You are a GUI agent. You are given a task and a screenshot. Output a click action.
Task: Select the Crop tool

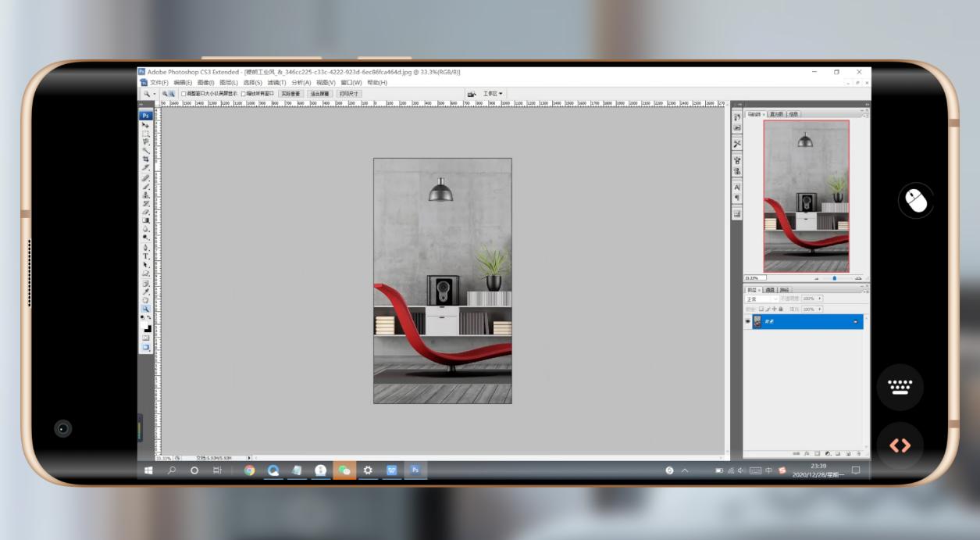(145, 159)
